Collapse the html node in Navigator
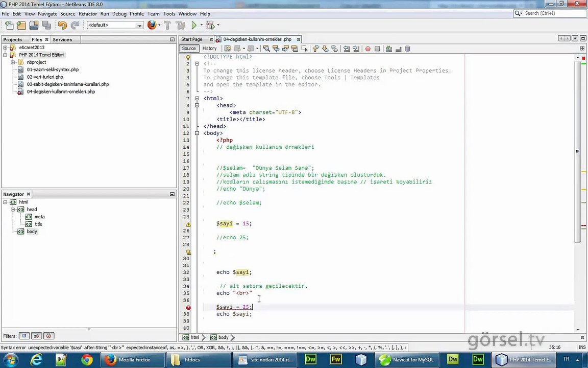This screenshot has height=368, width=588. point(5,202)
